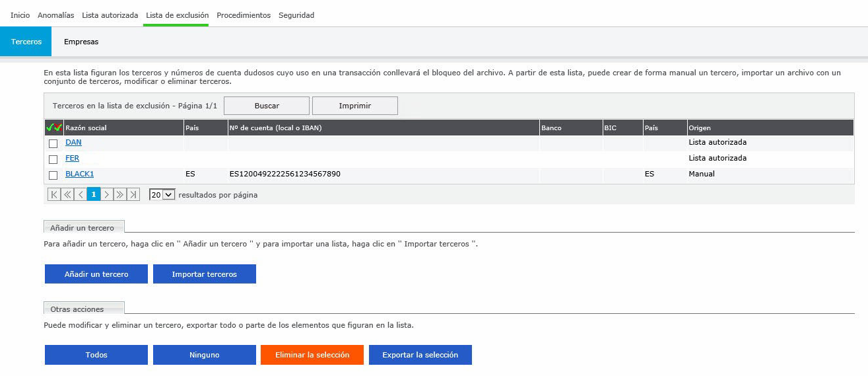Switch to the Empresas tab
Screen dimensions: 868x376
(81, 42)
